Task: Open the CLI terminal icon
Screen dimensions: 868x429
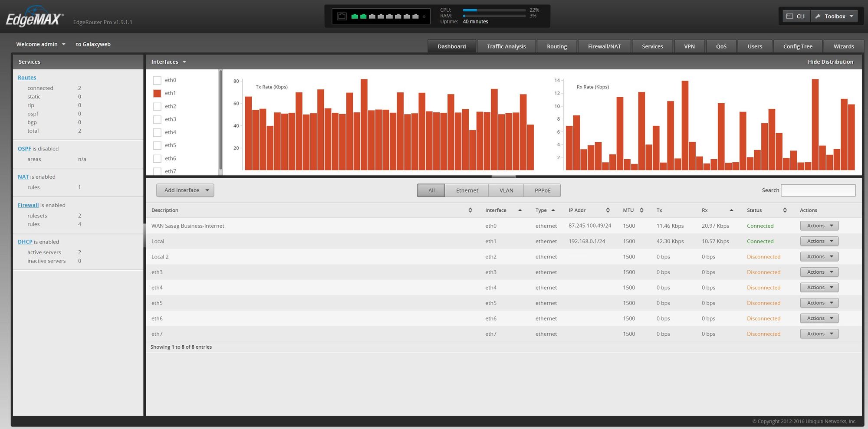Action: 790,16
